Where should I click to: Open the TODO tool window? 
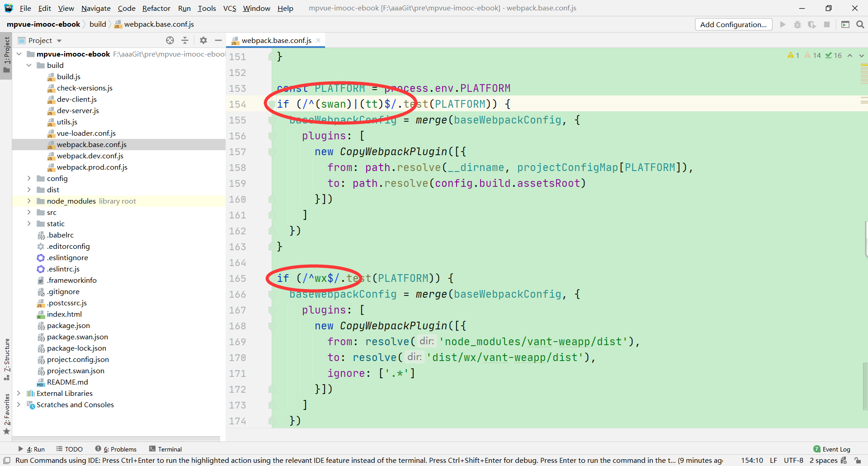pos(69,449)
